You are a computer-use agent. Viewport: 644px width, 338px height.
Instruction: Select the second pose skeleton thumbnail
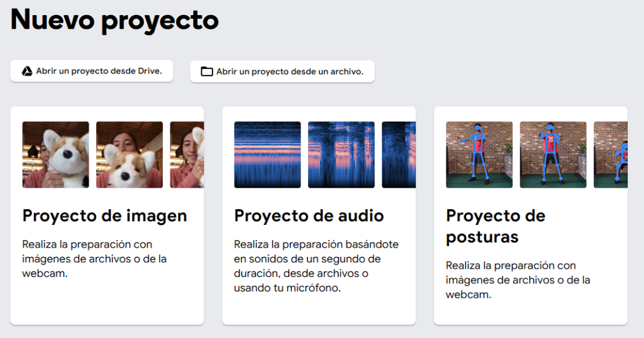[x=553, y=155]
